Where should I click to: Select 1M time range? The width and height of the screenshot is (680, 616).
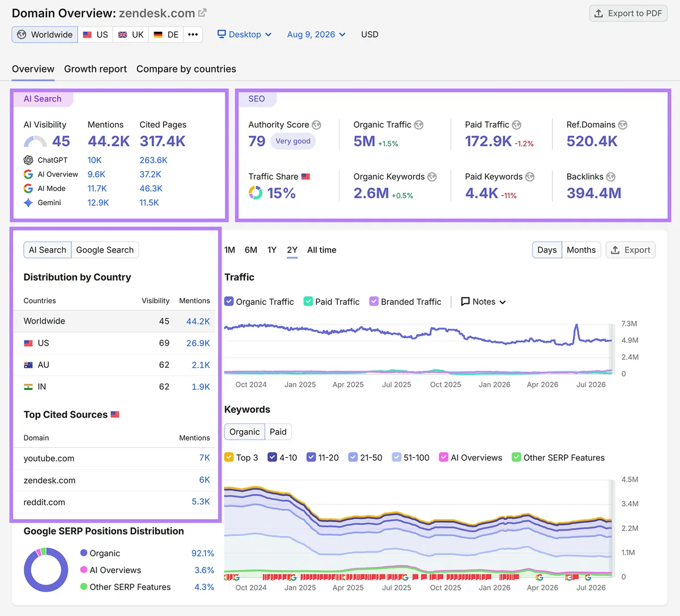coord(229,250)
